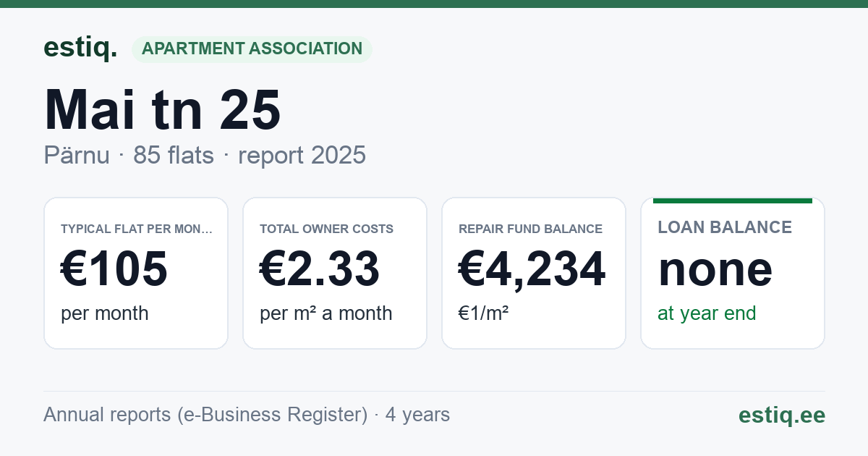The image size is (868, 456).
Task: Click the €105 value
Action: click(114, 269)
